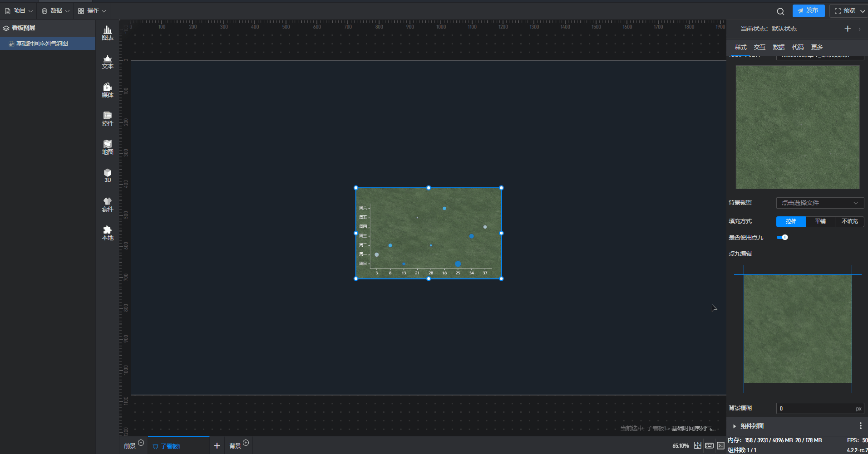This screenshot has height=454, width=868.
Task: Expand the 组件封面 section
Action: [x=735, y=426]
